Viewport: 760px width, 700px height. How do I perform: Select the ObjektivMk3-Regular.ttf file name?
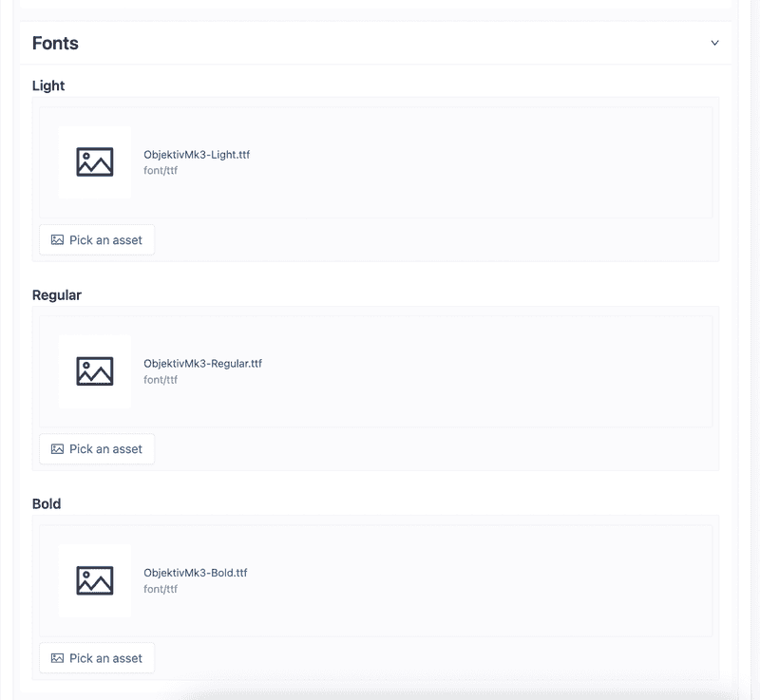[x=202, y=364]
